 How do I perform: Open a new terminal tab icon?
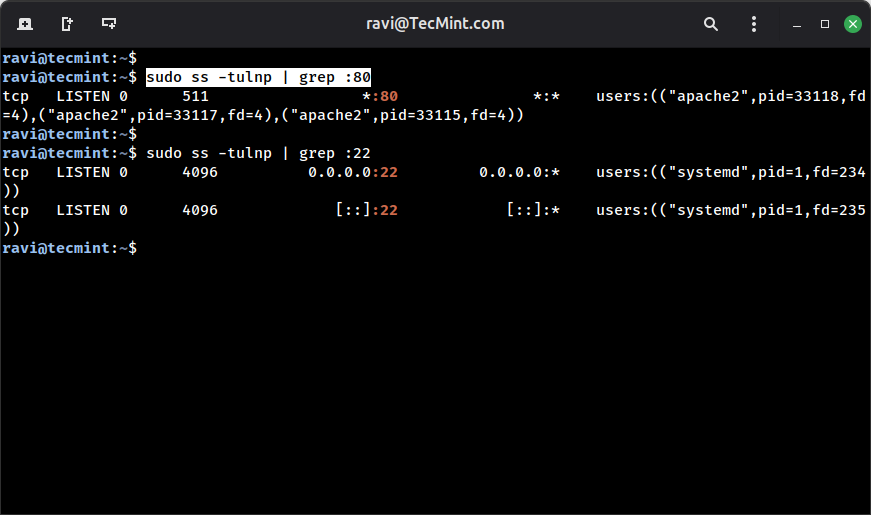tap(25, 24)
